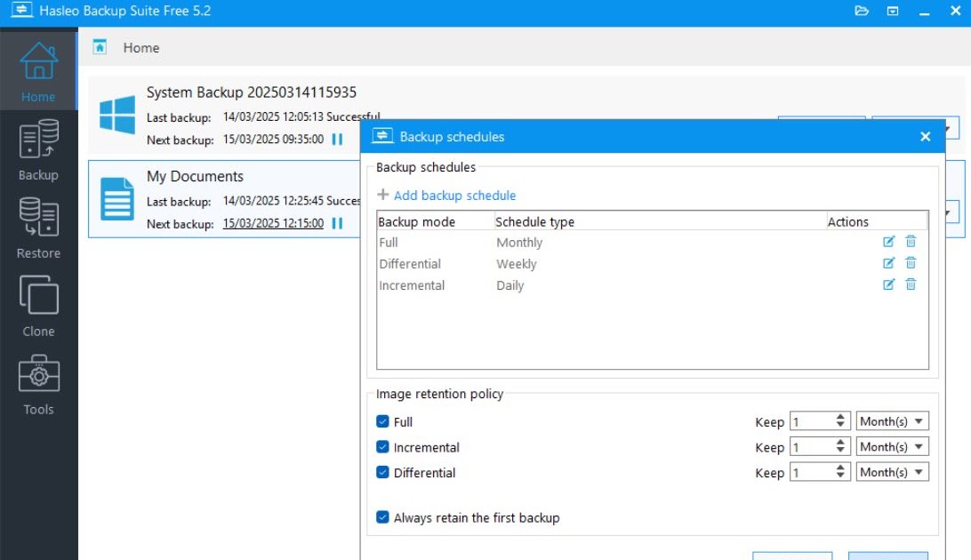The width and height of the screenshot is (971, 560).
Task: Open the Restore section in sidebar
Action: click(x=38, y=228)
